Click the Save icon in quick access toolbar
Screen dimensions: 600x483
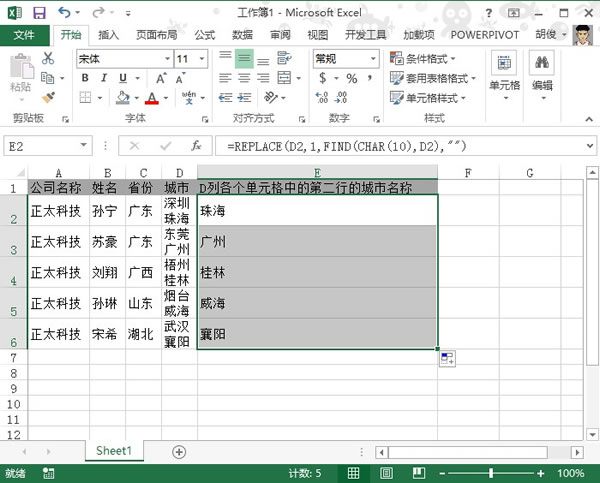point(39,13)
